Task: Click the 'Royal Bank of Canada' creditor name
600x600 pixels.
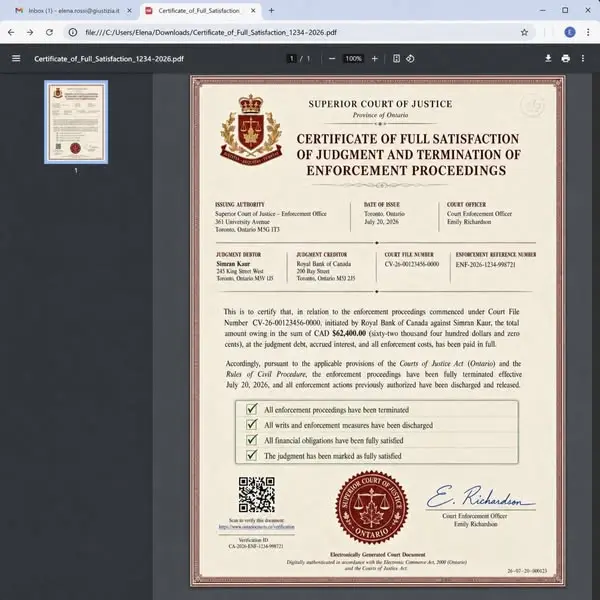Action: (323, 264)
